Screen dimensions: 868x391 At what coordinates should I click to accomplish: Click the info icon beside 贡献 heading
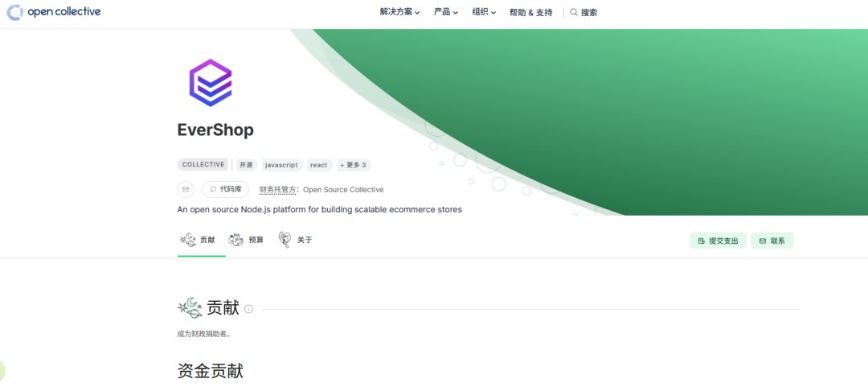[x=248, y=309]
